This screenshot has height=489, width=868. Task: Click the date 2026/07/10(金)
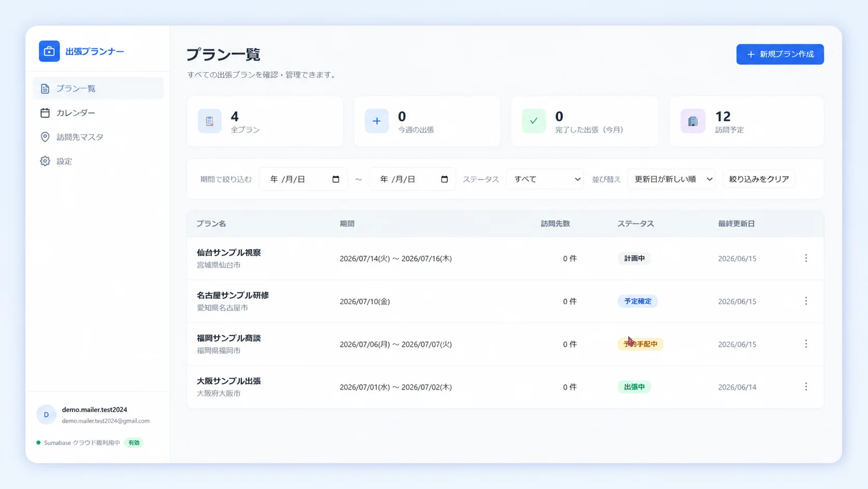click(x=365, y=301)
